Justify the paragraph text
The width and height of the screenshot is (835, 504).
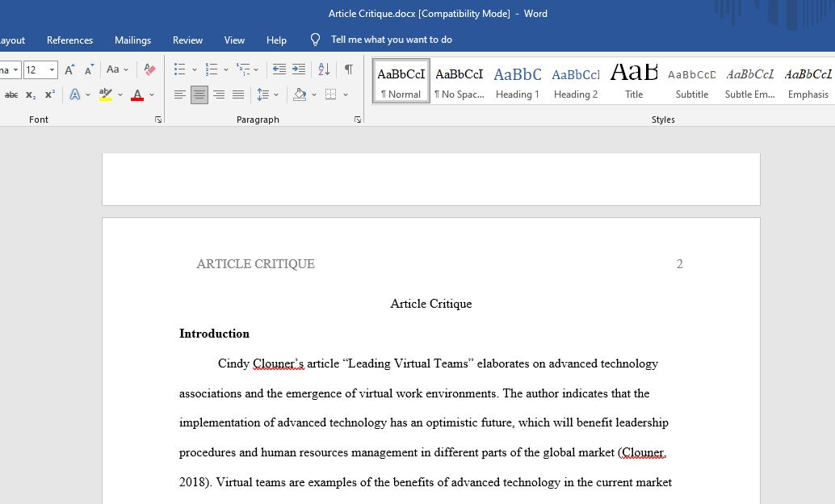[238, 94]
